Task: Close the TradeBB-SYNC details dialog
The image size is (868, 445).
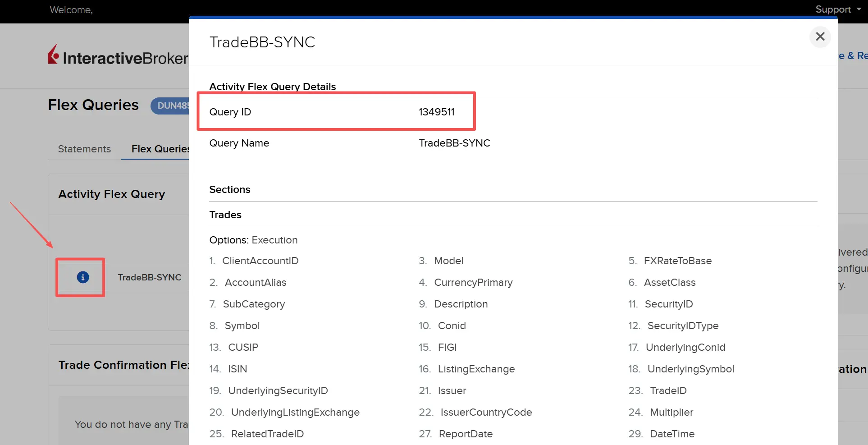Action: pyautogui.click(x=820, y=37)
